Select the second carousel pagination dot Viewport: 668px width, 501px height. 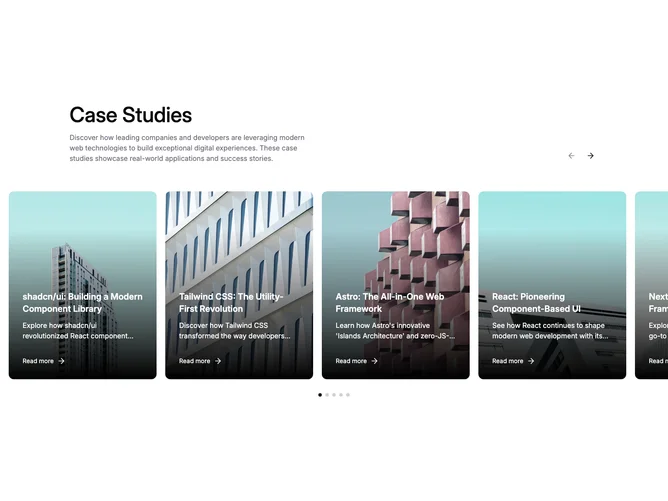pos(327,395)
